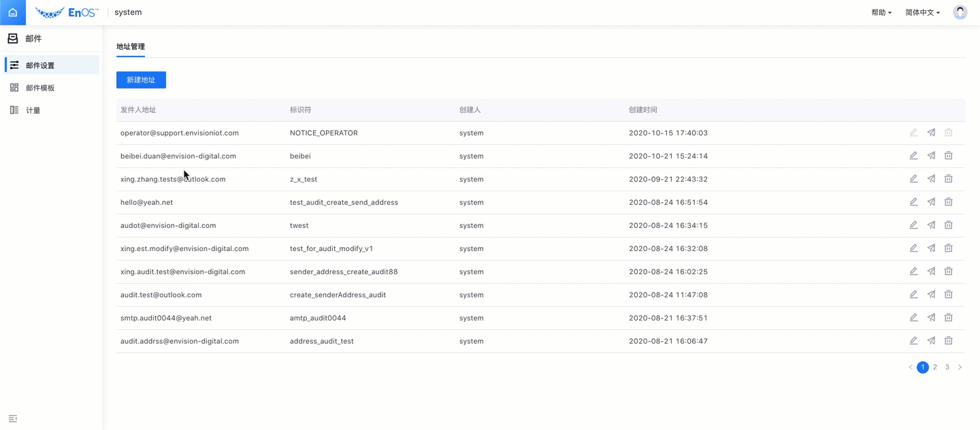Delete the create_senderAddress_audit row

pyautogui.click(x=948, y=295)
